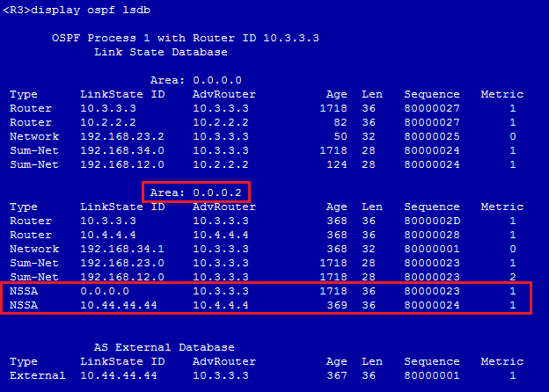Click sequence number 80000025 in the Network row
The image size is (549, 392).
coord(431,136)
